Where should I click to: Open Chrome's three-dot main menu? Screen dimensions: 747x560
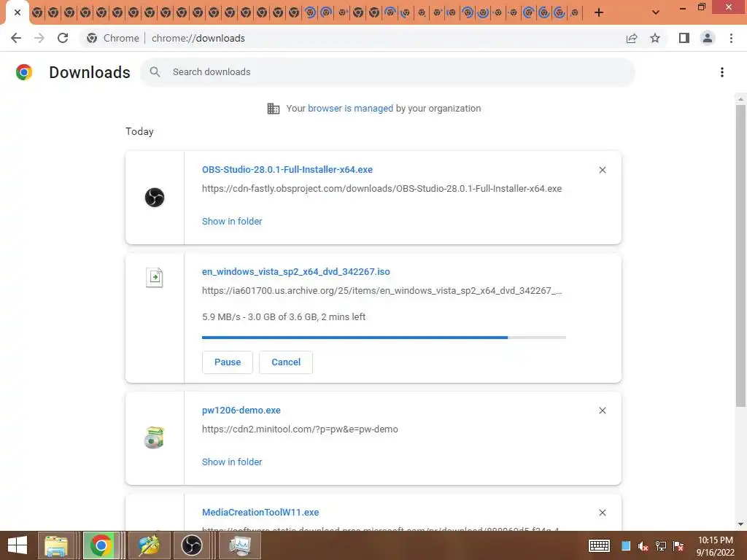(x=731, y=38)
